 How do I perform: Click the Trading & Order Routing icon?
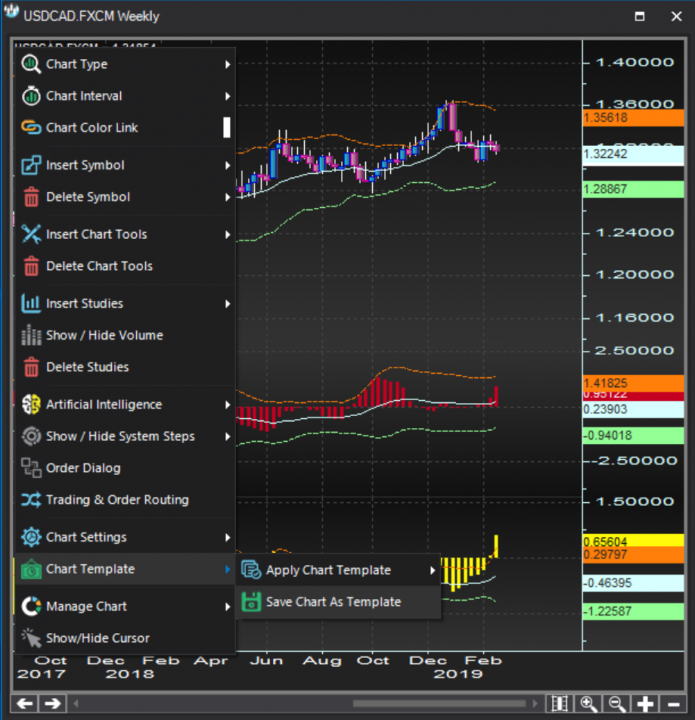click(x=31, y=500)
